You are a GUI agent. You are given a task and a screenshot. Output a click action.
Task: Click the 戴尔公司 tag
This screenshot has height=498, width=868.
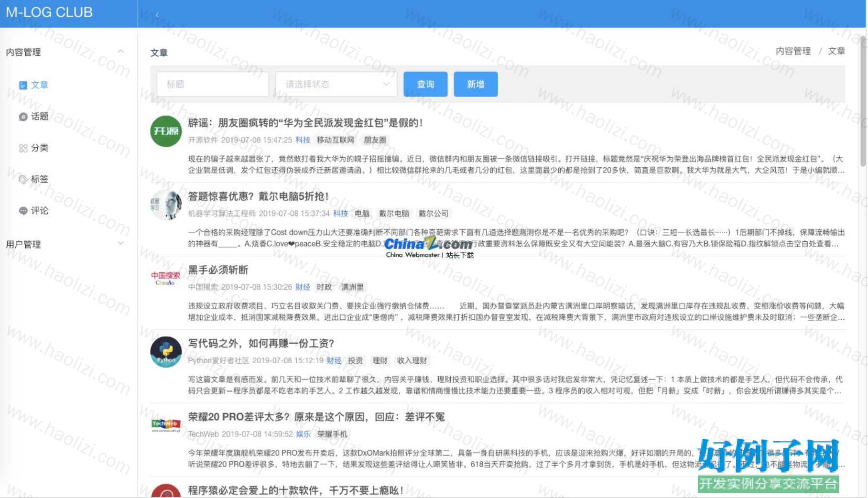(434, 214)
